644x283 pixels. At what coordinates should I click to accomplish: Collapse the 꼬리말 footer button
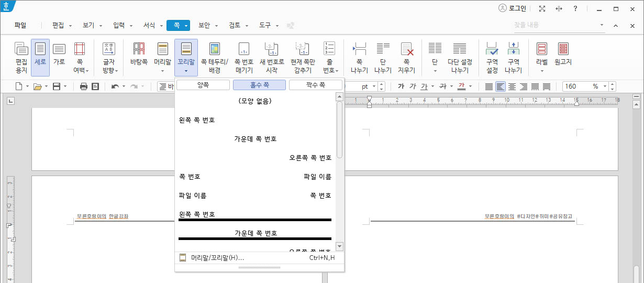pyautogui.click(x=186, y=58)
